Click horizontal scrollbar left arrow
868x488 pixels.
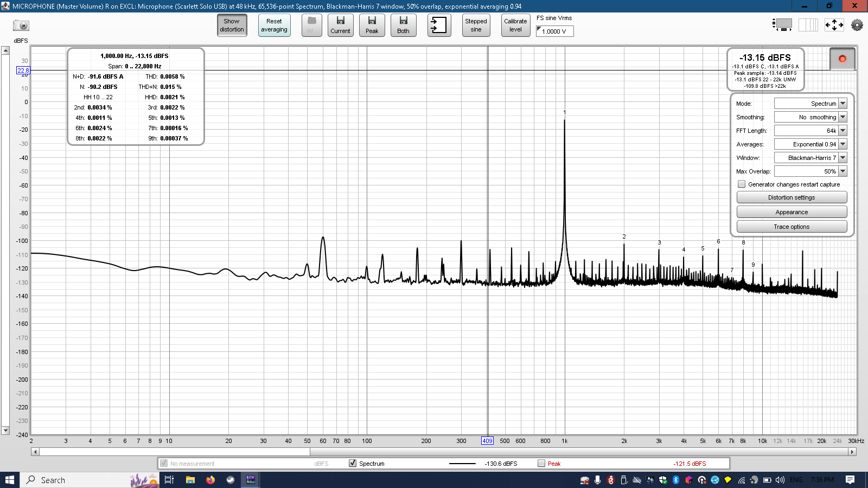(35, 452)
